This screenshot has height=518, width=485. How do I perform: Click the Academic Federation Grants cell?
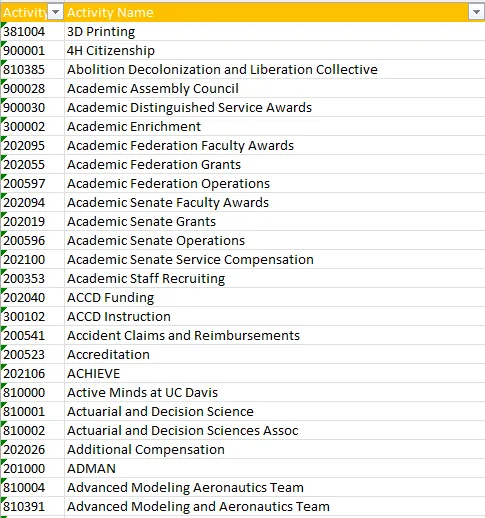tap(275, 165)
